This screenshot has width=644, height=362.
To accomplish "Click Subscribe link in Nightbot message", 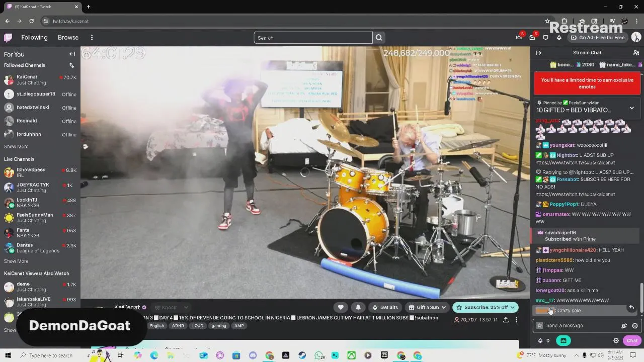I will 575,163.
